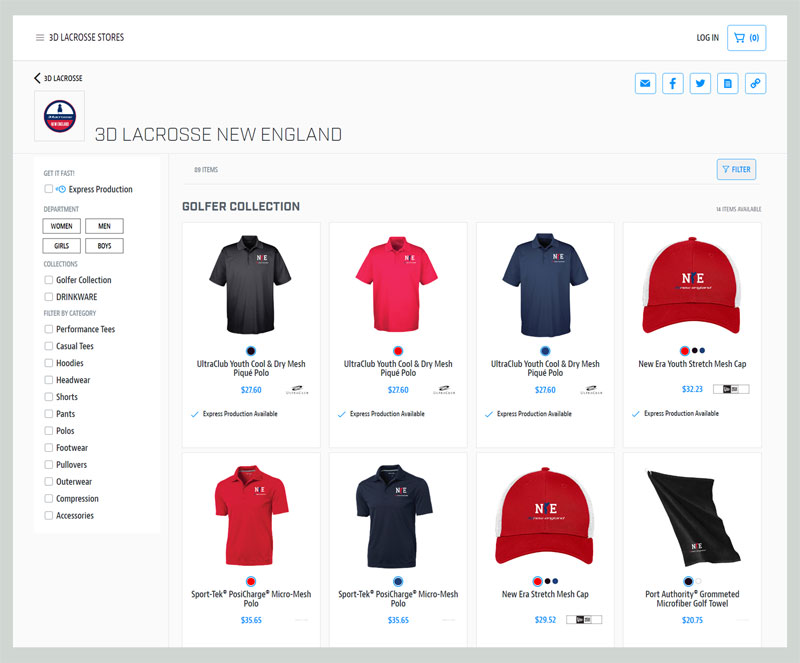
Task: Click the 3D Lacrosse New England logo
Action: pos(60,116)
